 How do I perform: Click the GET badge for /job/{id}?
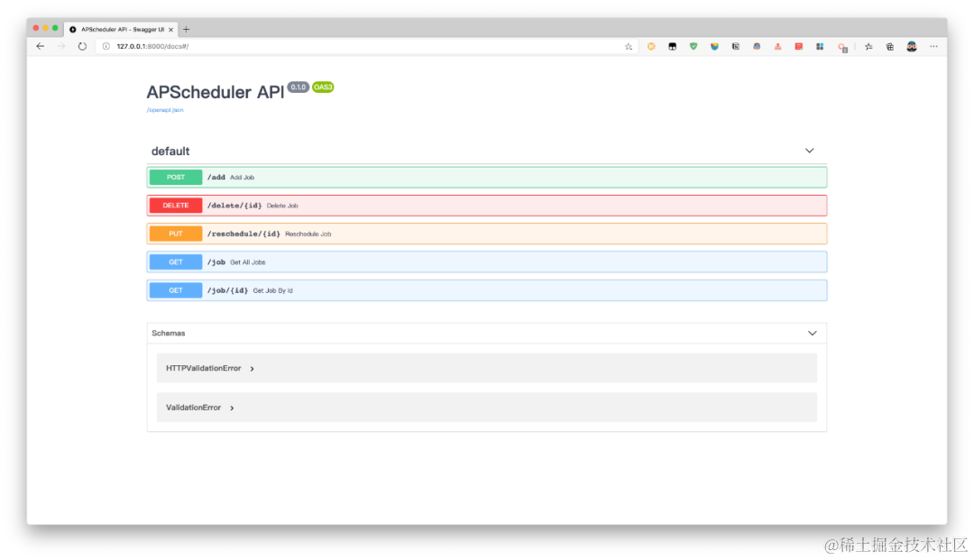coord(176,290)
